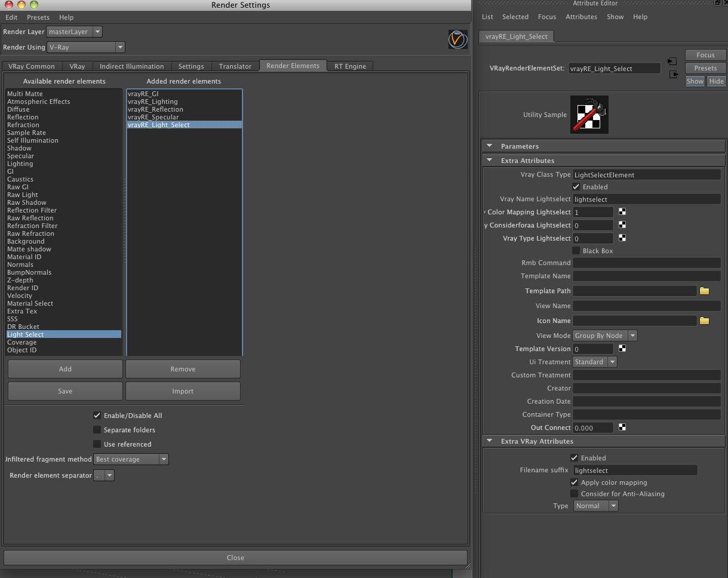
Task: Open Focus menu in Attribute Editor
Action: [x=547, y=17]
